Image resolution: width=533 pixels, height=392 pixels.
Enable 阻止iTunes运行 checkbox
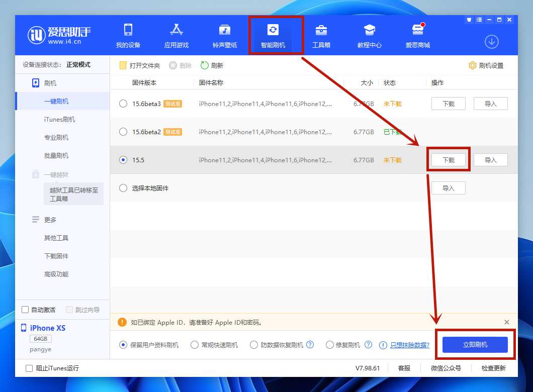pos(29,368)
